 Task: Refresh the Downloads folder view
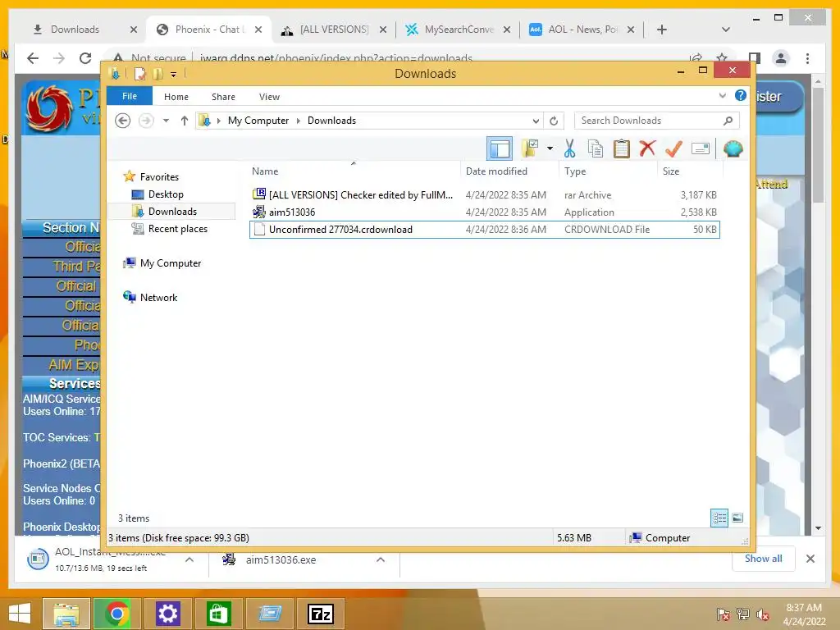(x=554, y=121)
